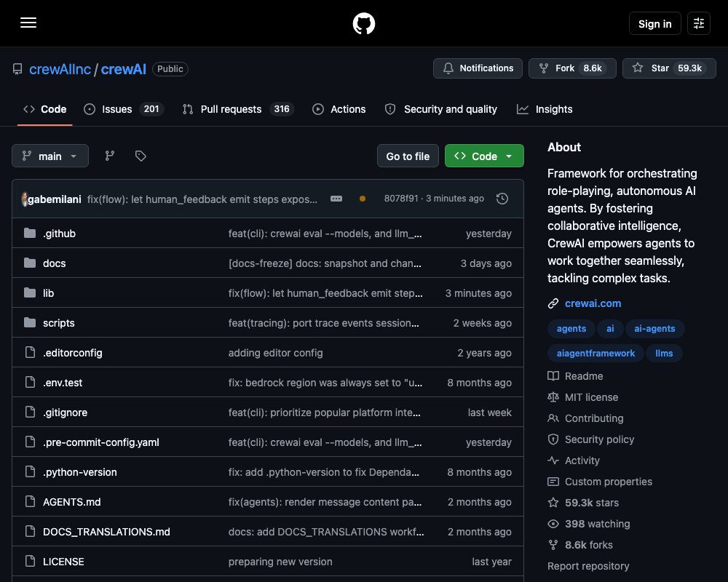Star the crewAI repository
The width and height of the screenshot is (728, 582).
(669, 68)
